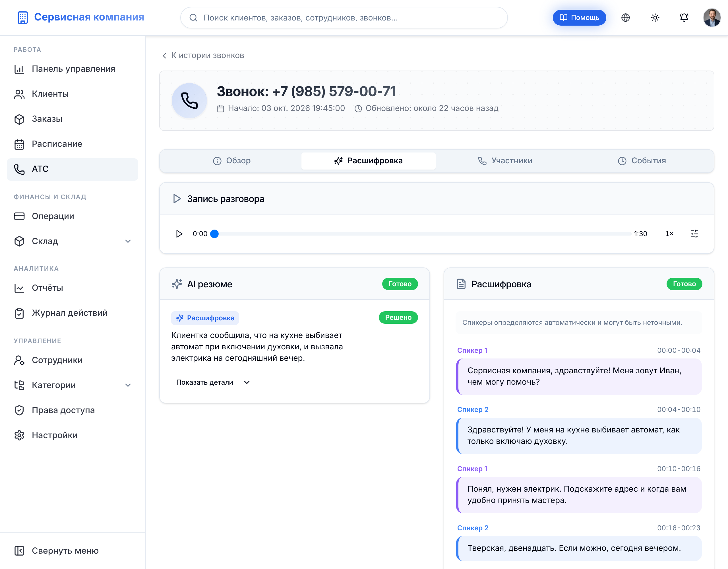Return via К истории звонков link
Viewport: 728px width, 569px height.
coord(203,55)
